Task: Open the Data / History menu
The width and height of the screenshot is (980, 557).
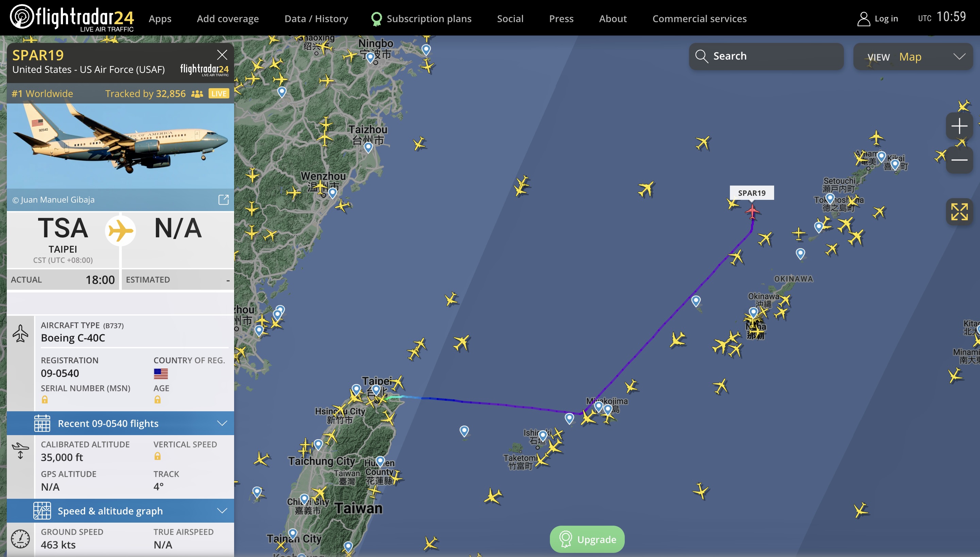Action: pyautogui.click(x=316, y=18)
